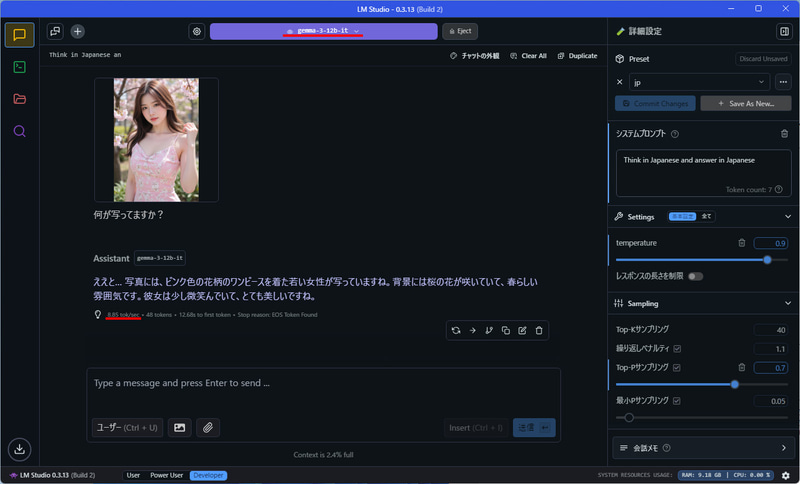
Task: Open the Downloads icon in sidebar
Action: point(19,449)
